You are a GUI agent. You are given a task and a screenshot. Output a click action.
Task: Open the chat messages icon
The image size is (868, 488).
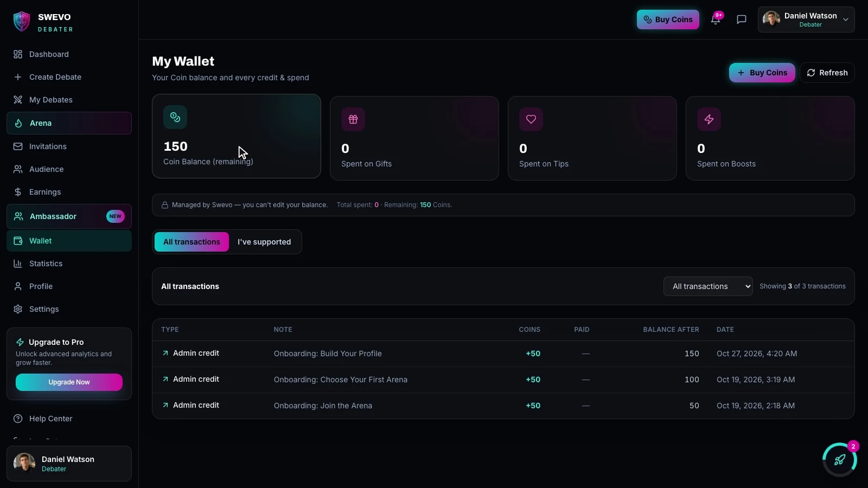point(742,20)
